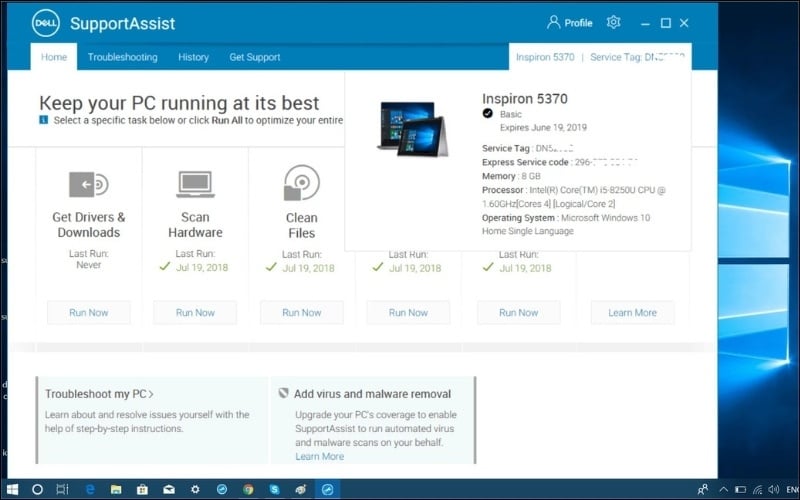
Task: Open Microsoft Store from the taskbar
Action: coord(142,490)
